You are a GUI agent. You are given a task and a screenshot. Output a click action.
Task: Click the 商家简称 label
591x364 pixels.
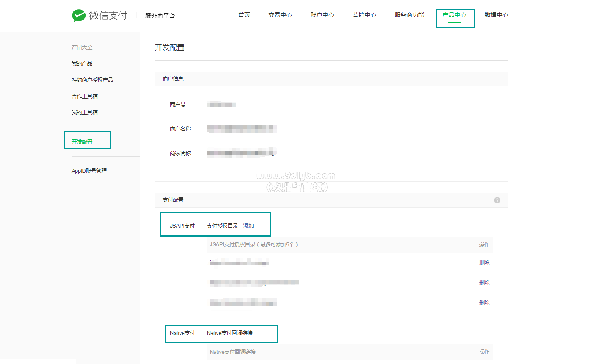click(180, 153)
